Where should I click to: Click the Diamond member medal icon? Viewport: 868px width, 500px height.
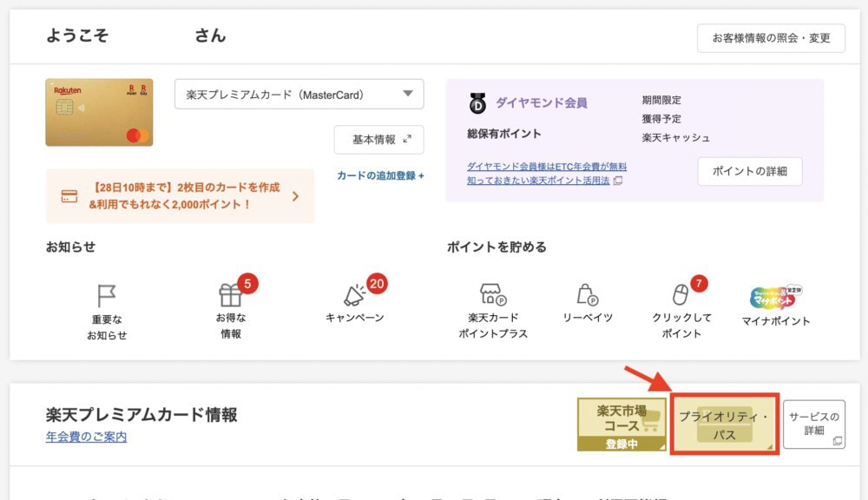477,103
